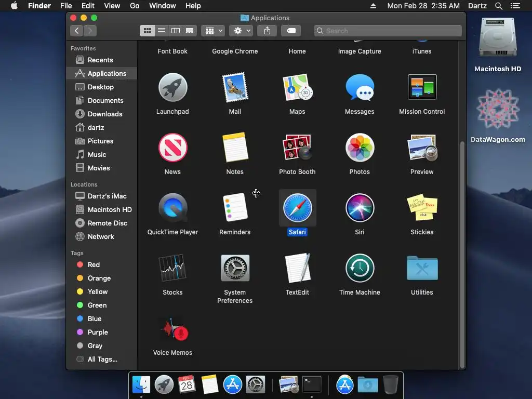Open the Action gear dropdown menu
This screenshot has height=399, width=532.
241,31
